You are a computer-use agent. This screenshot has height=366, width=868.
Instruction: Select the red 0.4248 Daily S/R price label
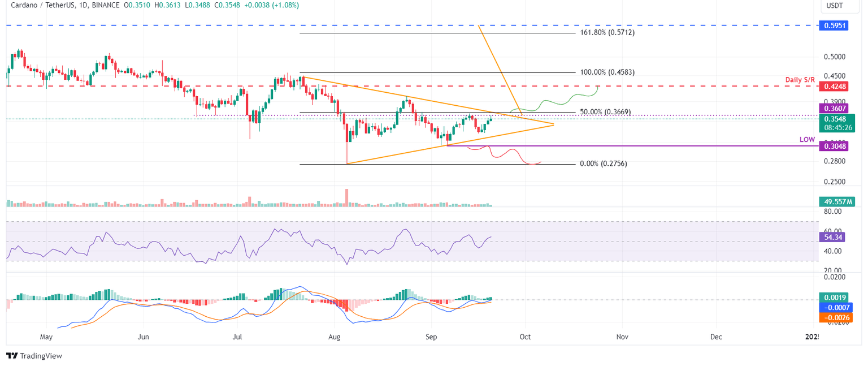[x=835, y=87]
